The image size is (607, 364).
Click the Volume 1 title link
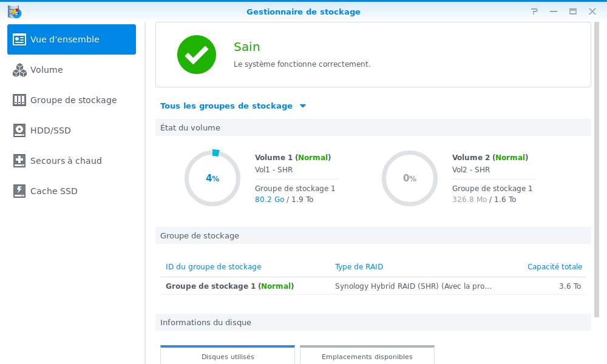pyautogui.click(x=273, y=157)
